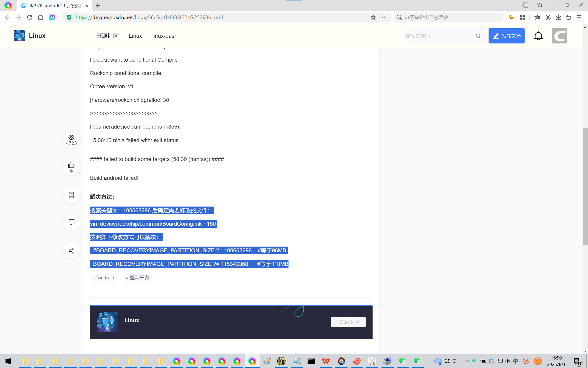Open the Paint app from taskbar
Image resolution: width=588 pixels, height=368 pixels.
(x=266, y=361)
